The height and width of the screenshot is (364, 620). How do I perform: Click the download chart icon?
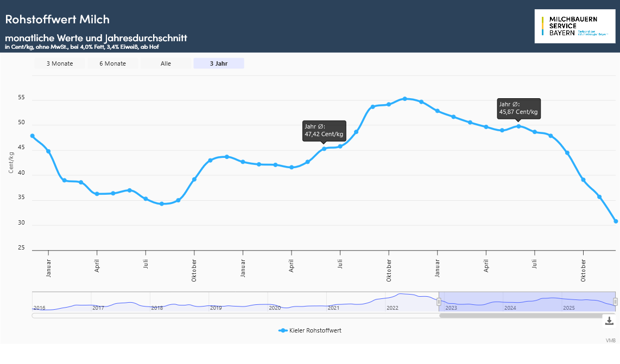[609, 321]
